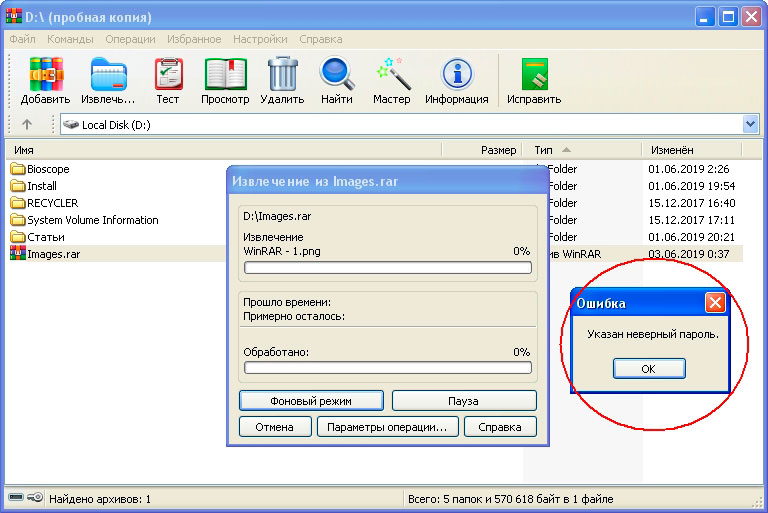Viewport: 768px width, 513px height.
Task: Click the WinRAR - 1.png extraction progress bar
Action: point(388,268)
